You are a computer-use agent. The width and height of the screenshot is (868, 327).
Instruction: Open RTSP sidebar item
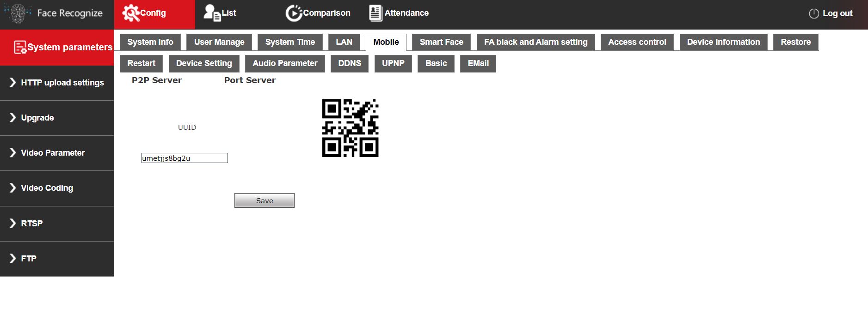point(57,224)
